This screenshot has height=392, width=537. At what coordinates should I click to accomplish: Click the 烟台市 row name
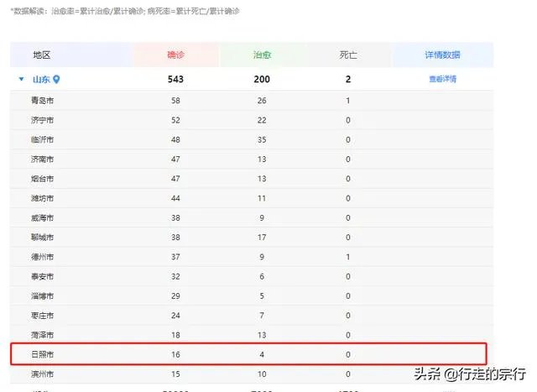[43, 179]
